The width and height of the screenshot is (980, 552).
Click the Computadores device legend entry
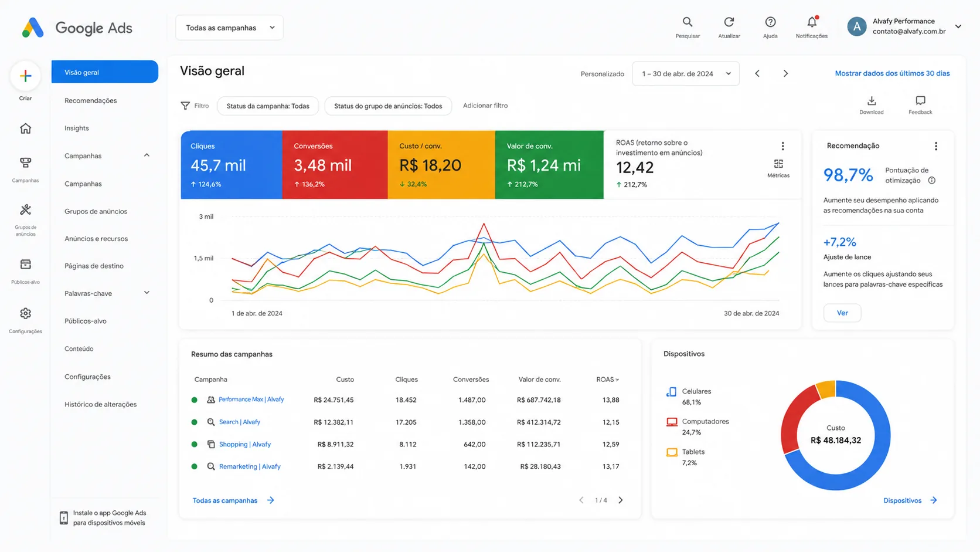point(697,426)
